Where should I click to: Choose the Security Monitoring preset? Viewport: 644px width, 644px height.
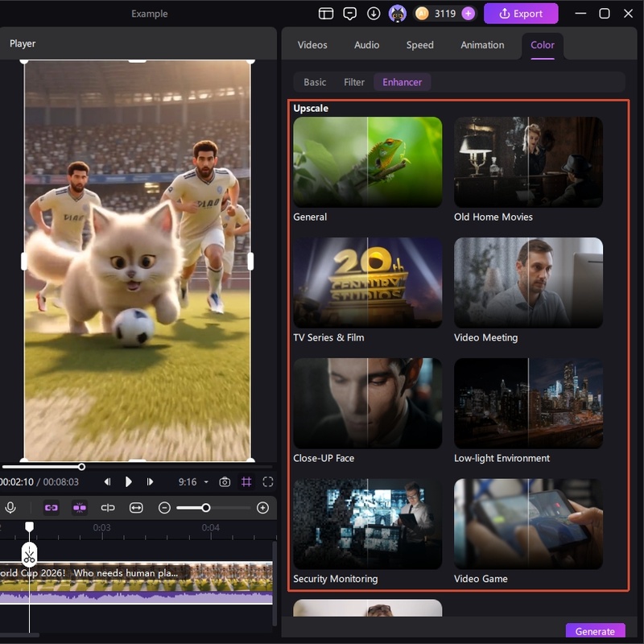point(368,524)
